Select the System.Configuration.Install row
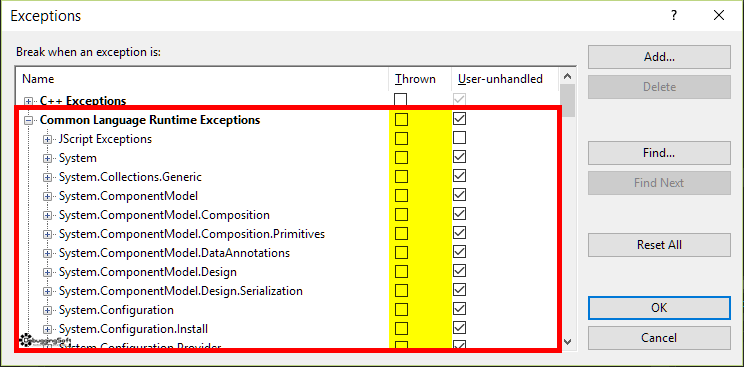 [133, 329]
